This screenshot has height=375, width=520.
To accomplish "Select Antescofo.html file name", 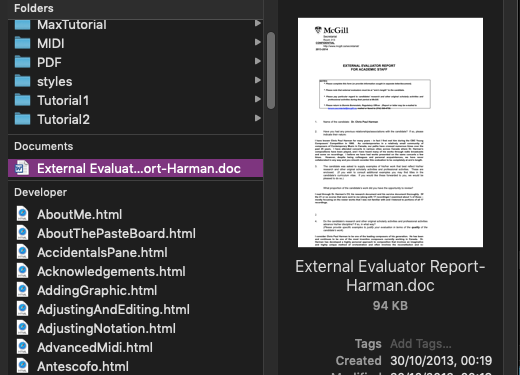I will [83, 366].
